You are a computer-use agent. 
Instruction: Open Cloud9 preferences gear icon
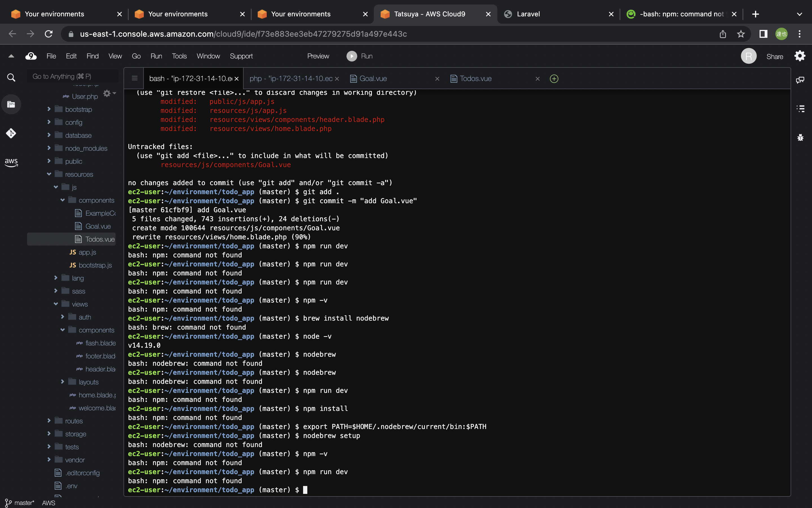point(800,56)
